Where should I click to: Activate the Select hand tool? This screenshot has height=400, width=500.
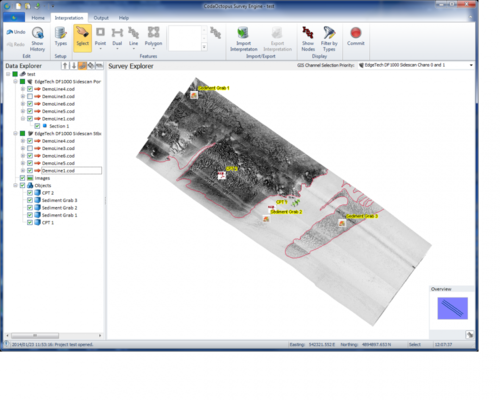[x=82, y=38]
